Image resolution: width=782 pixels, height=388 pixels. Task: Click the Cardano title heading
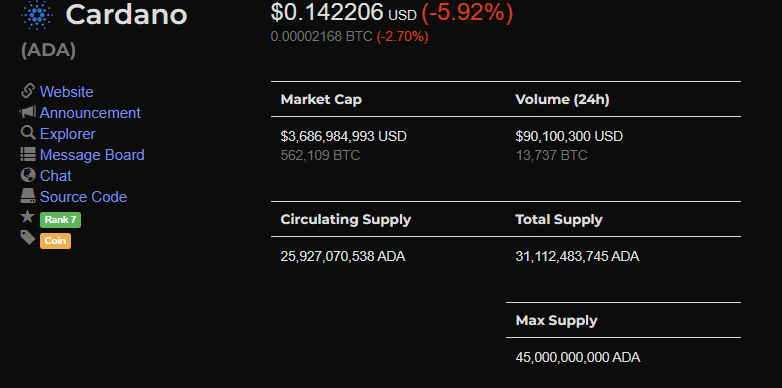point(126,14)
